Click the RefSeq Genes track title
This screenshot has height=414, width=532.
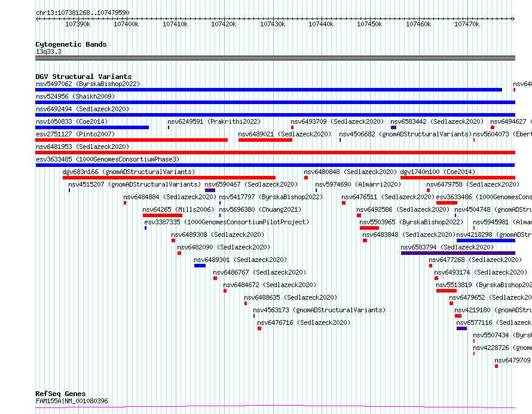[x=60, y=394]
